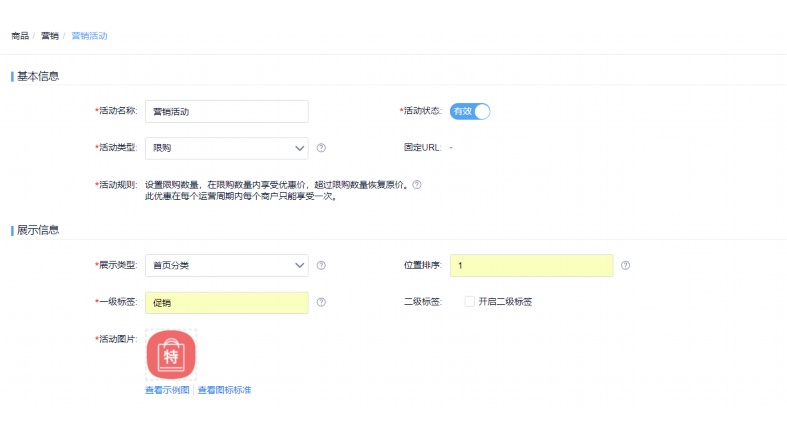Select the 活动规则 description text
This screenshot has height=435, width=787.
point(276,191)
